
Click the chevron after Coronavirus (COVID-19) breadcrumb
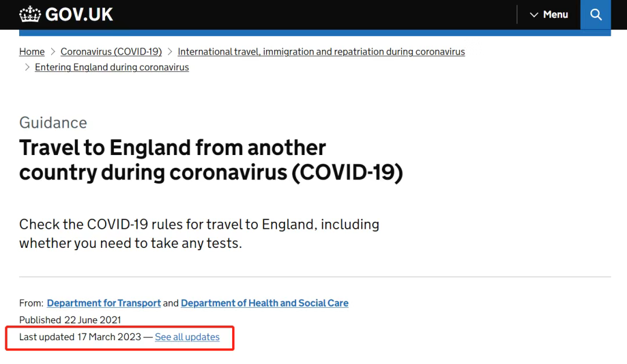(170, 52)
